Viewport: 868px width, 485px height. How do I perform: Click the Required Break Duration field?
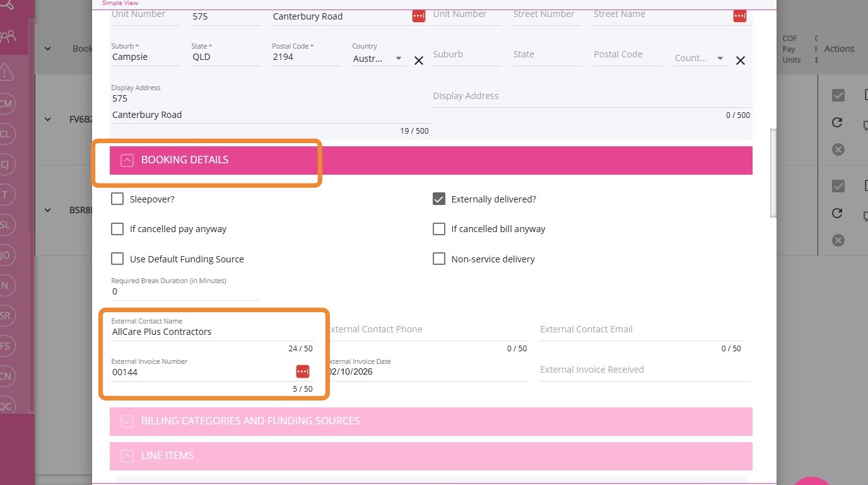tap(185, 292)
